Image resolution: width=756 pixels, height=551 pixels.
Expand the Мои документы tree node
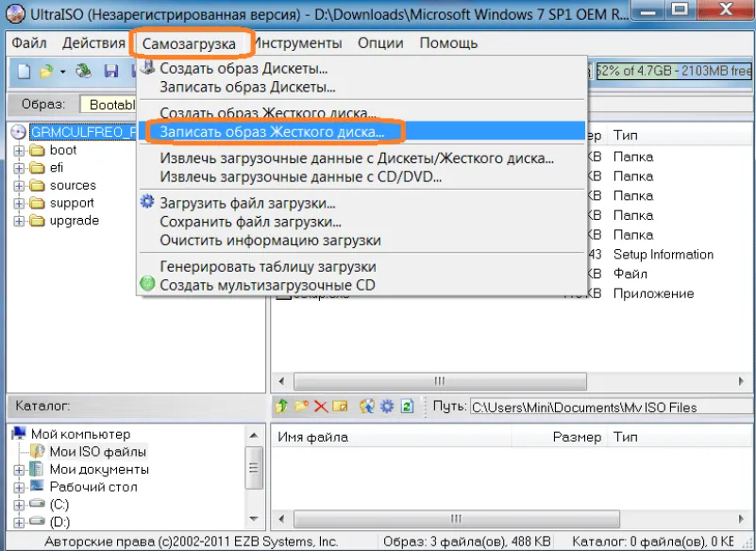point(19,470)
